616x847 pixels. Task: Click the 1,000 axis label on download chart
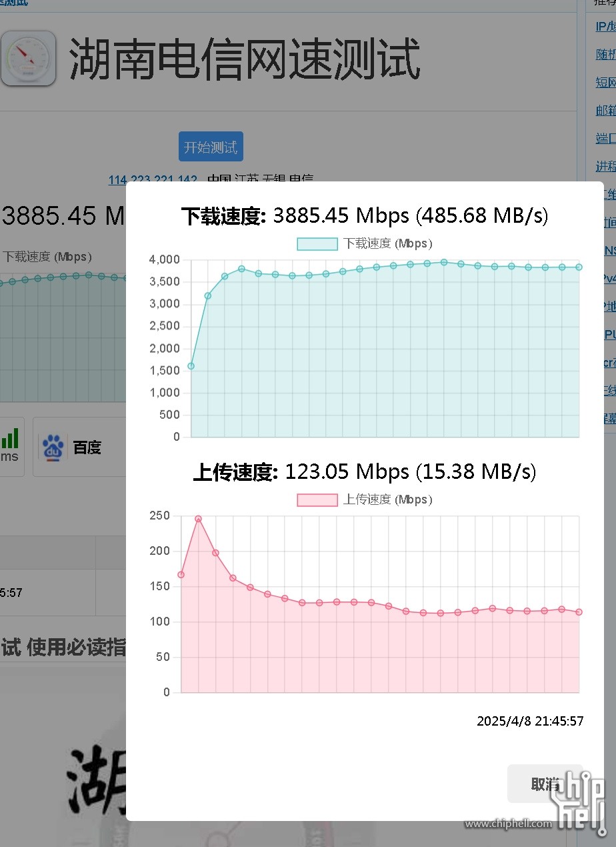coord(165,393)
